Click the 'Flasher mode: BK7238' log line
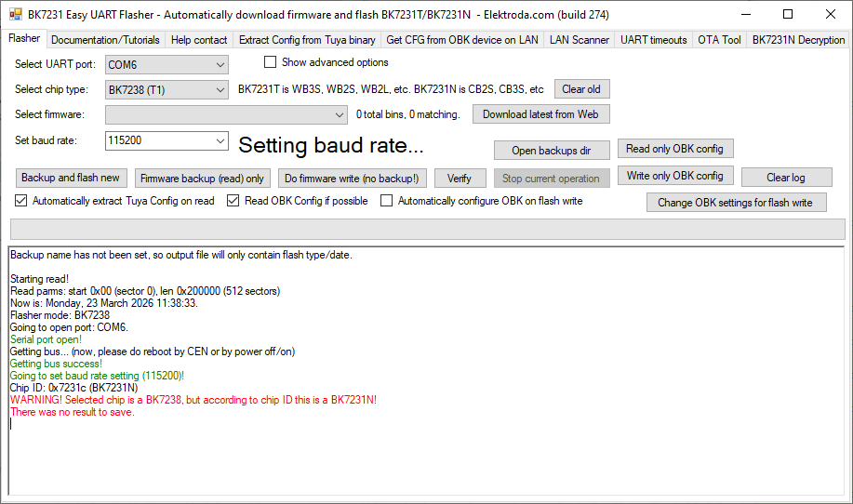Screen dimensions: 853x504 pos(60,315)
